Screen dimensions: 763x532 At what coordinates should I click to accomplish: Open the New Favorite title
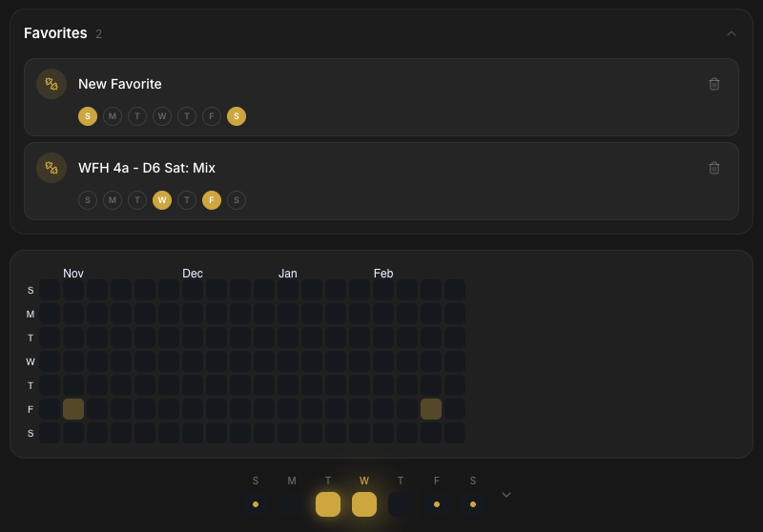coord(120,84)
